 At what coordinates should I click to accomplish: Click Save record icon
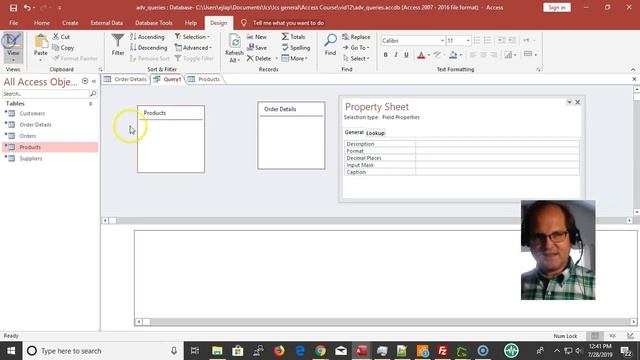250,48
